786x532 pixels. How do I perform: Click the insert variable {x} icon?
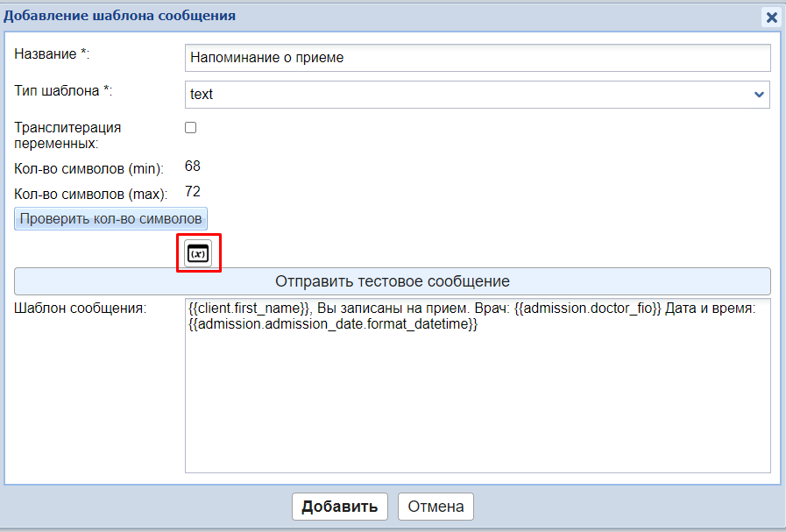(199, 253)
